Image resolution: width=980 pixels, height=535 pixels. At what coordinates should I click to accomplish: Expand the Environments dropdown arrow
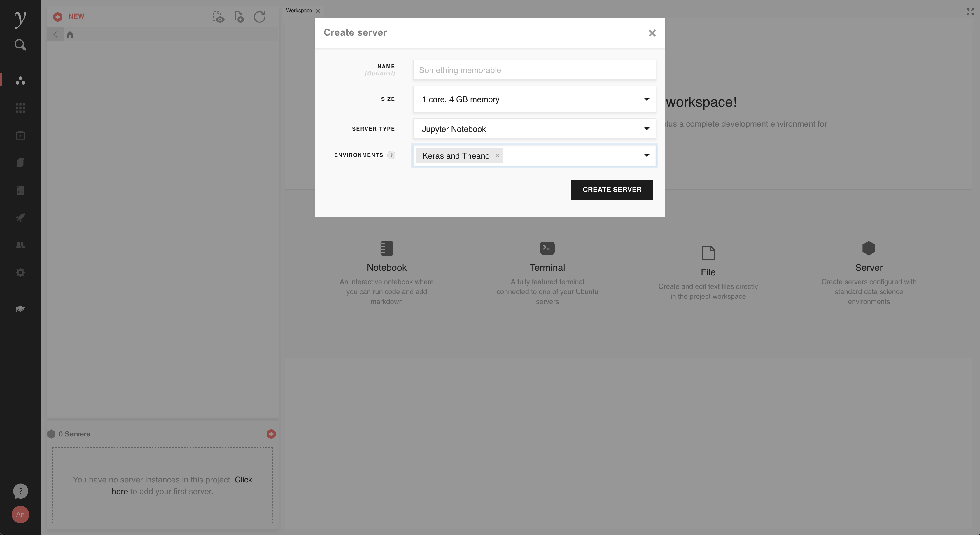click(646, 155)
